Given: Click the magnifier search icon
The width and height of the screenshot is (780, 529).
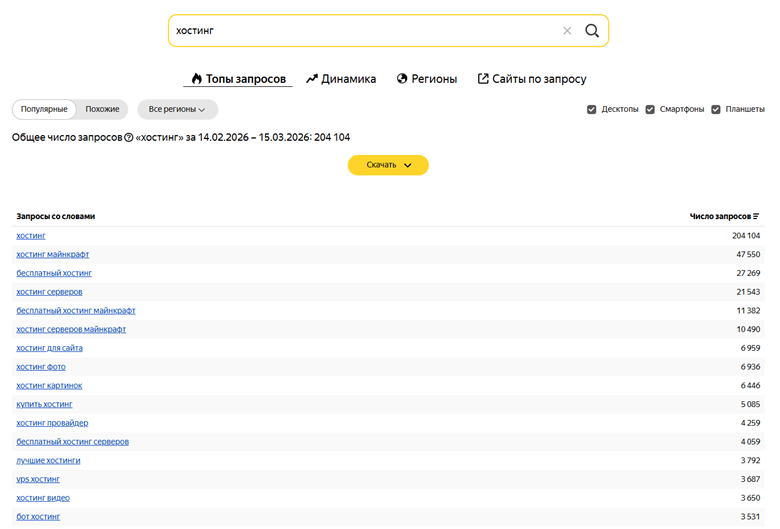Looking at the screenshot, I should (x=592, y=31).
